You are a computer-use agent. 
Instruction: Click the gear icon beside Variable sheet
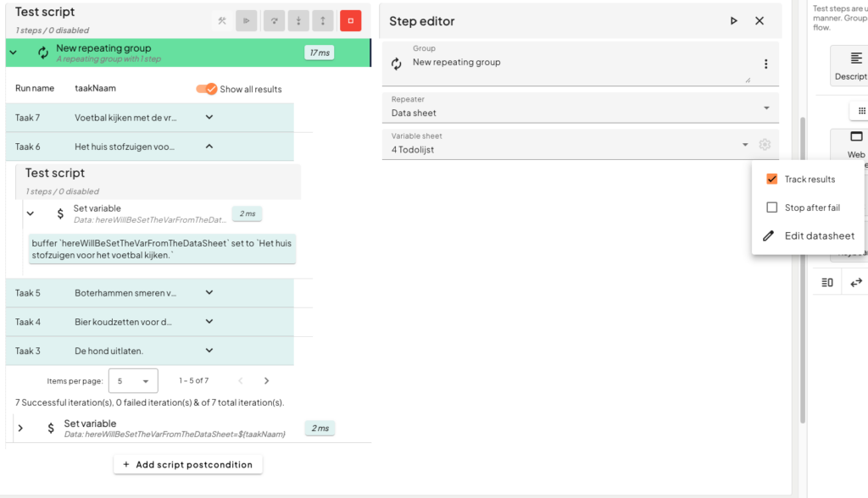[x=765, y=145]
